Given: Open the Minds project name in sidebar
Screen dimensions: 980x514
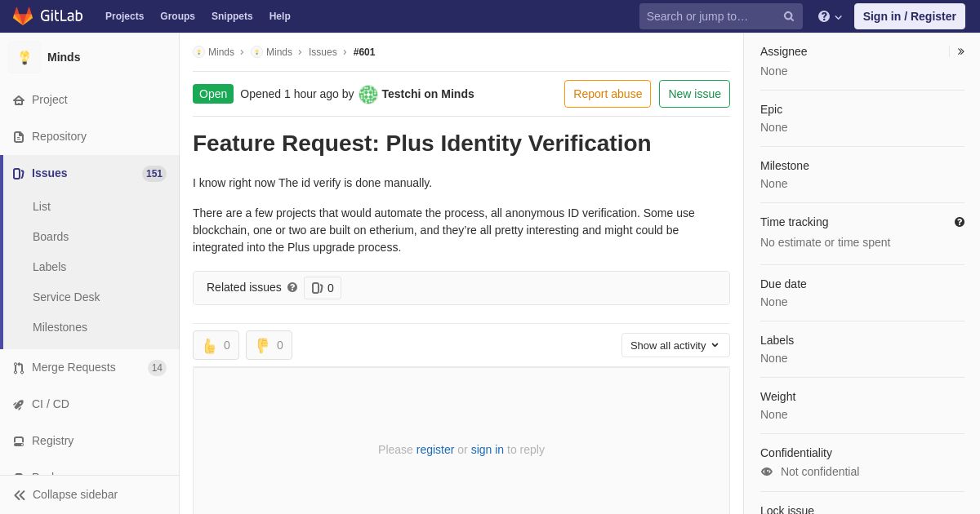Looking at the screenshot, I should [64, 57].
